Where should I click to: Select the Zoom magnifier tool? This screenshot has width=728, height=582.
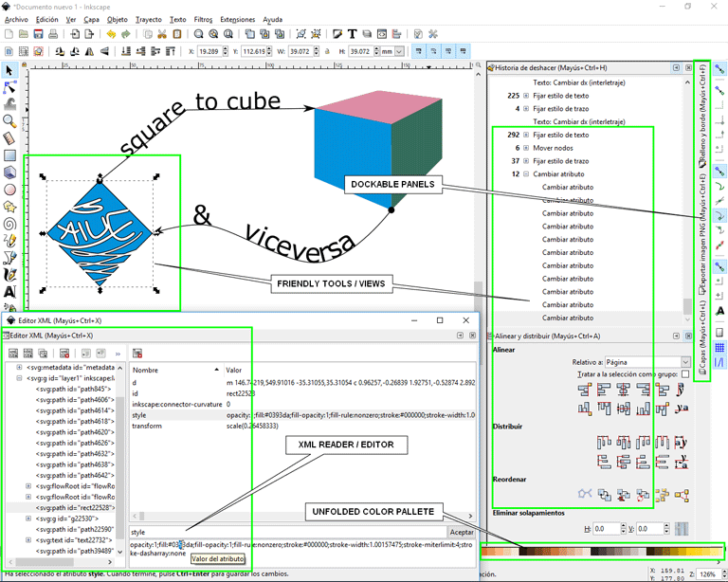tap(9, 121)
